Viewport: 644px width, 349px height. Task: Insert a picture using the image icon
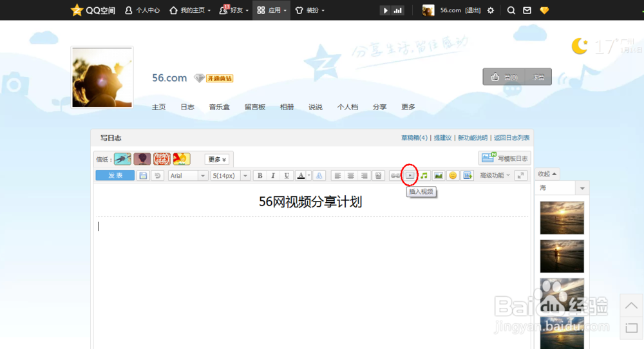click(x=438, y=176)
